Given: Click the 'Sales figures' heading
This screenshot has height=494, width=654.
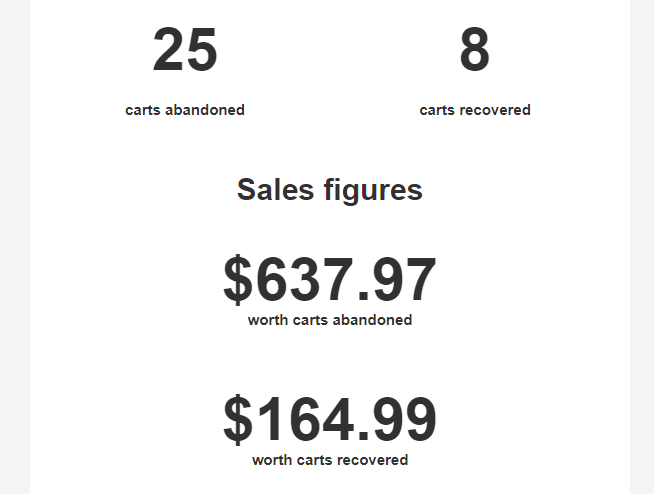Looking at the screenshot, I should pos(330,190).
